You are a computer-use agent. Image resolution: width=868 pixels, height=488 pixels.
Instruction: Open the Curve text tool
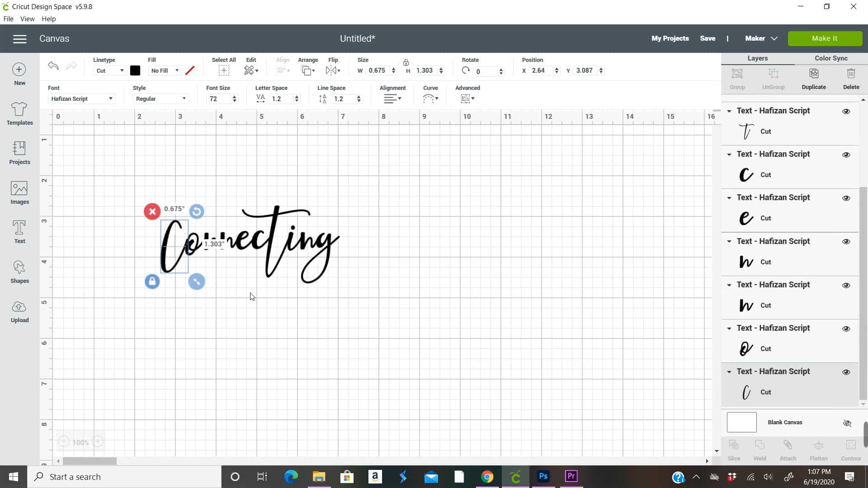430,99
